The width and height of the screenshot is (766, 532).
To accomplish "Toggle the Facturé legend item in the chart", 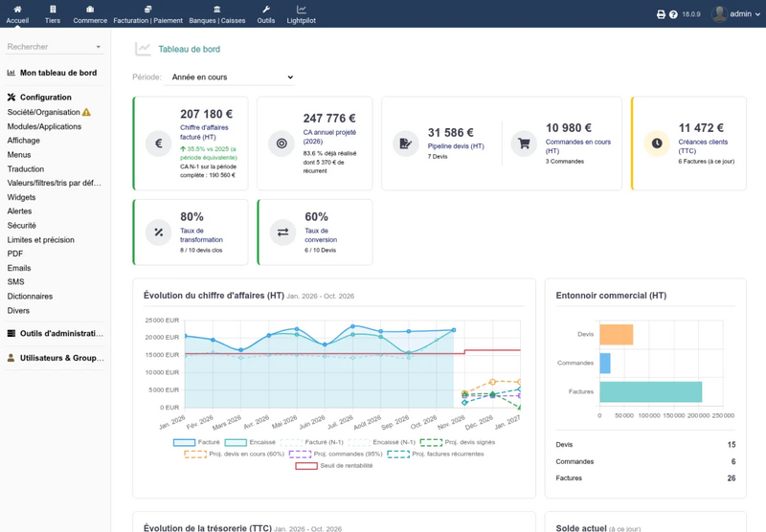I will pos(197,442).
